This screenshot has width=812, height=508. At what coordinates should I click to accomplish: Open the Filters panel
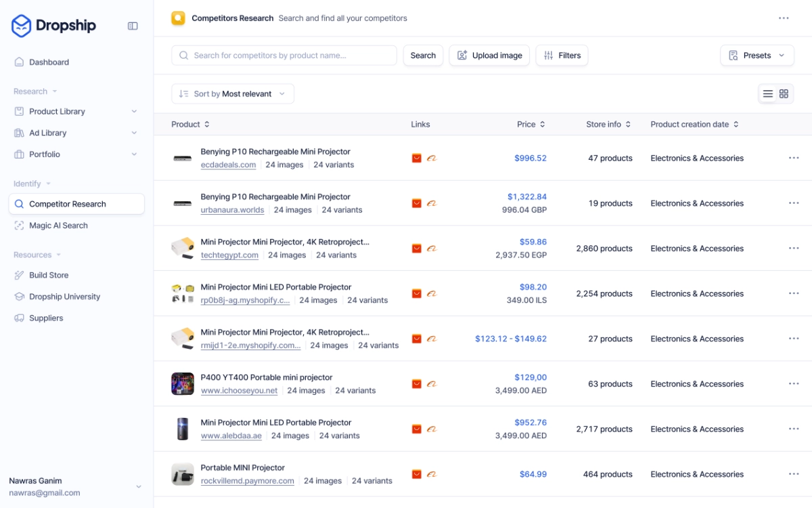point(562,56)
